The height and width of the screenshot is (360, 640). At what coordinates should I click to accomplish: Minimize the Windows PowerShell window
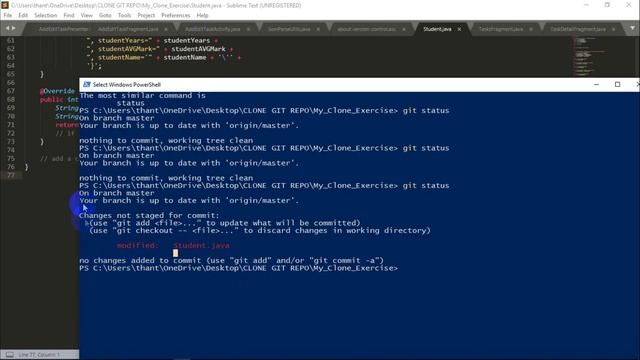596,84
